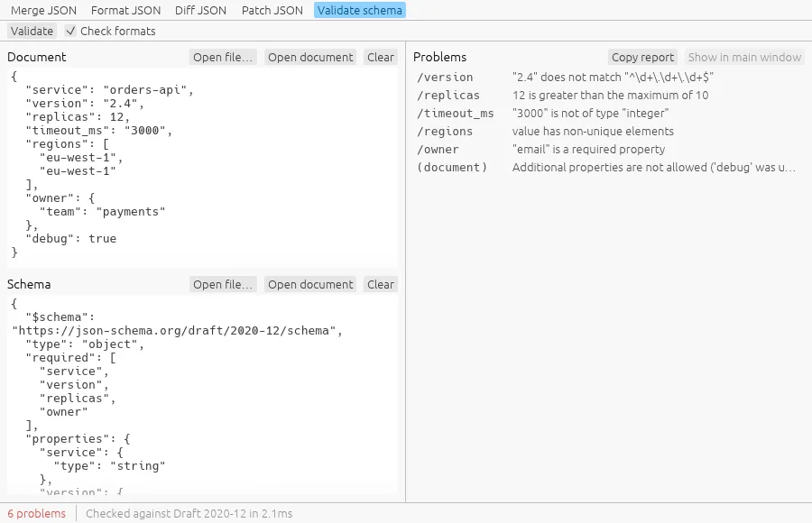Image resolution: width=812 pixels, height=523 pixels.
Task: Select the Validate schema tab
Action: click(x=359, y=10)
